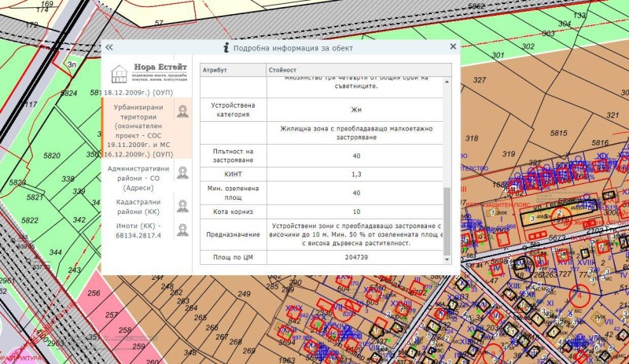Select the КИНТ attribute row
Screen dimensions: 629x364
232,174
